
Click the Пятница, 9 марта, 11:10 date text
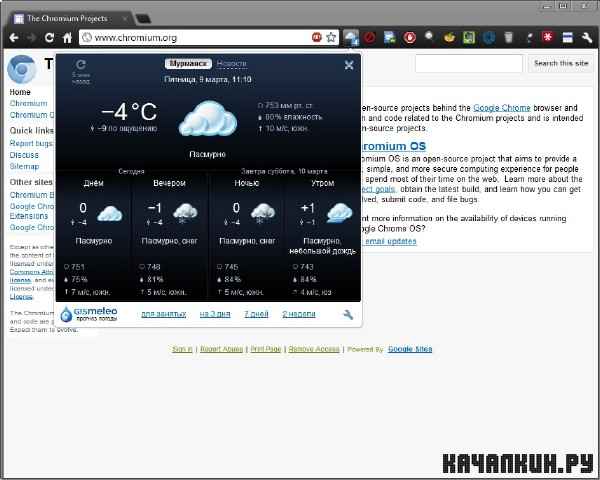(x=208, y=79)
